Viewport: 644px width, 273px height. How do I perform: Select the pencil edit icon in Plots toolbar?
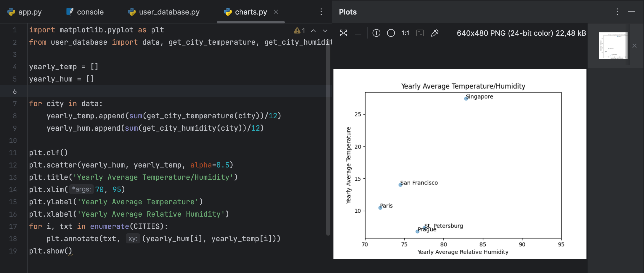point(435,33)
